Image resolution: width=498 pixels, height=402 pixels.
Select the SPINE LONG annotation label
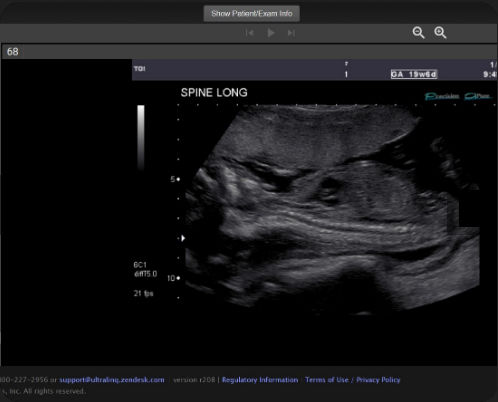point(214,93)
